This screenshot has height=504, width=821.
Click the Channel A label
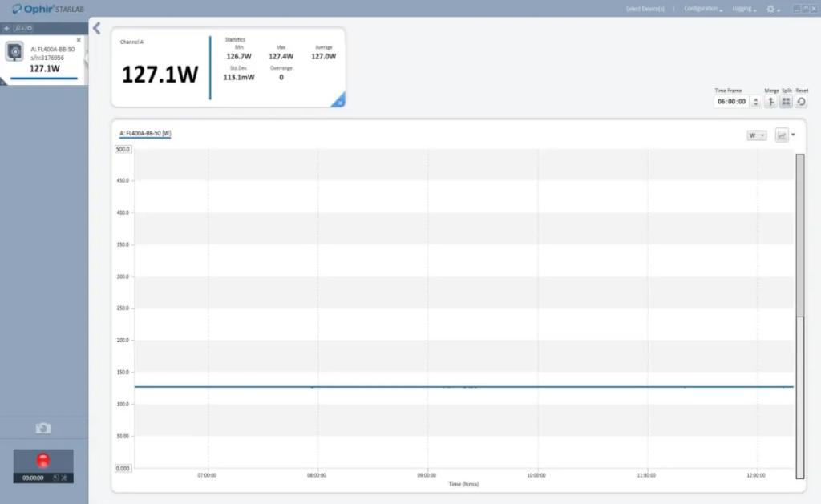coord(132,42)
